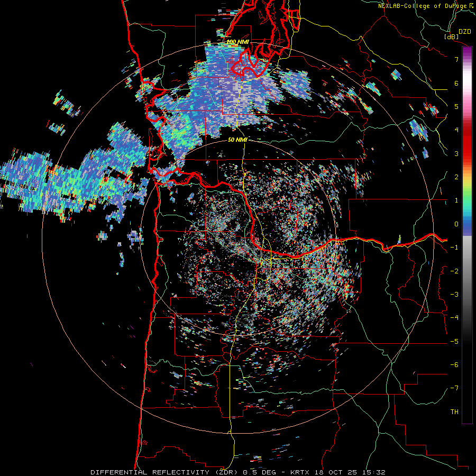Click legend value -4
The image size is (476, 476).
(454, 318)
